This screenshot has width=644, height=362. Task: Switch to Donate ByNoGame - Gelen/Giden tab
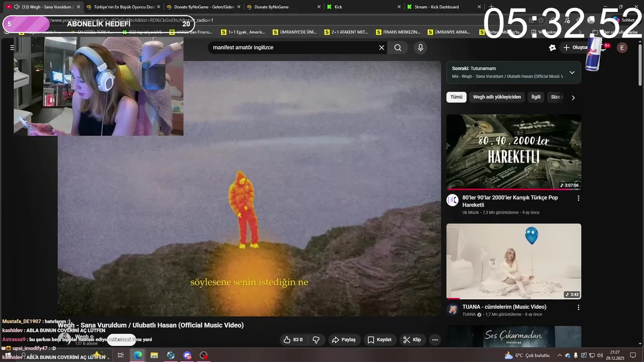click(x=204, y=7)
